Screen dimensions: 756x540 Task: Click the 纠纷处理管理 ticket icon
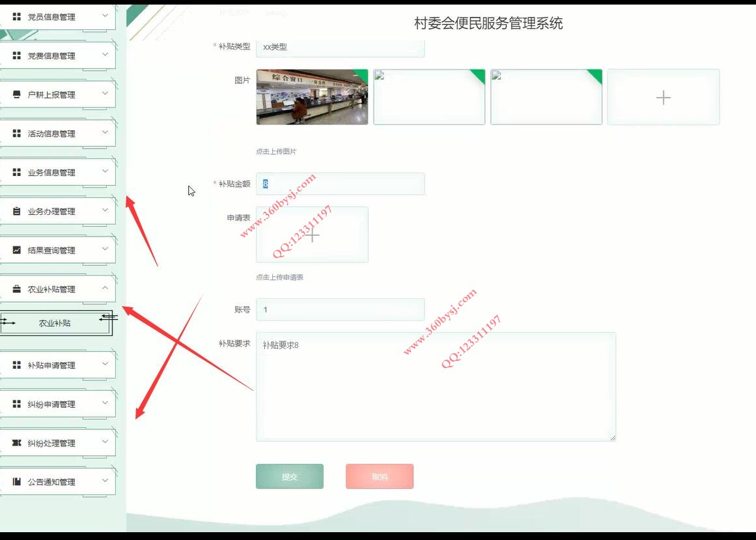pyautogui.click(x=16, y=442)
